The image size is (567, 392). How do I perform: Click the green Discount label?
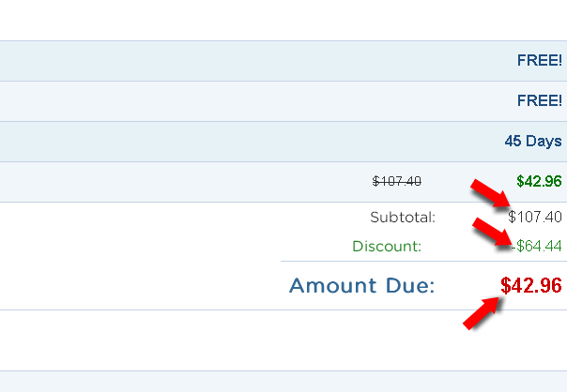387,246
